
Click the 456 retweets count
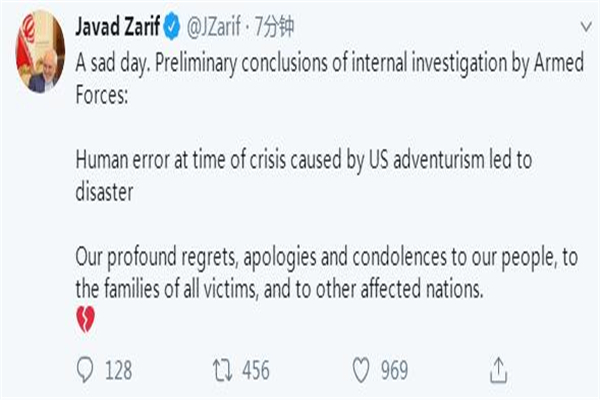click(255, 371)
